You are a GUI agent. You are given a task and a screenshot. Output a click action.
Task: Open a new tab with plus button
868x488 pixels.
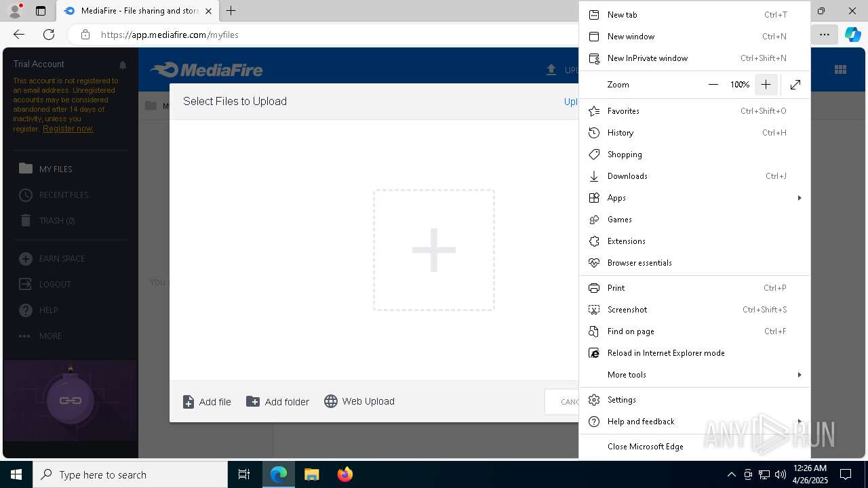point(231,11)
